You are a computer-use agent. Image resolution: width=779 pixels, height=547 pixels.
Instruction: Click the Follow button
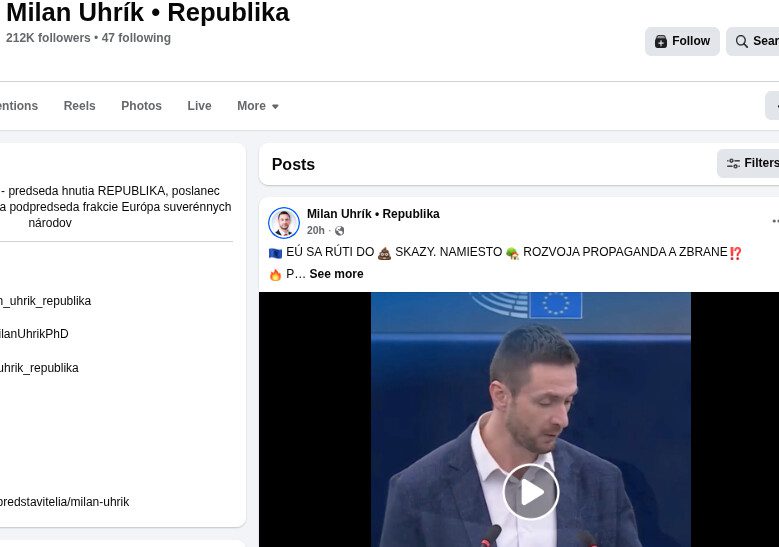(682, 41)
